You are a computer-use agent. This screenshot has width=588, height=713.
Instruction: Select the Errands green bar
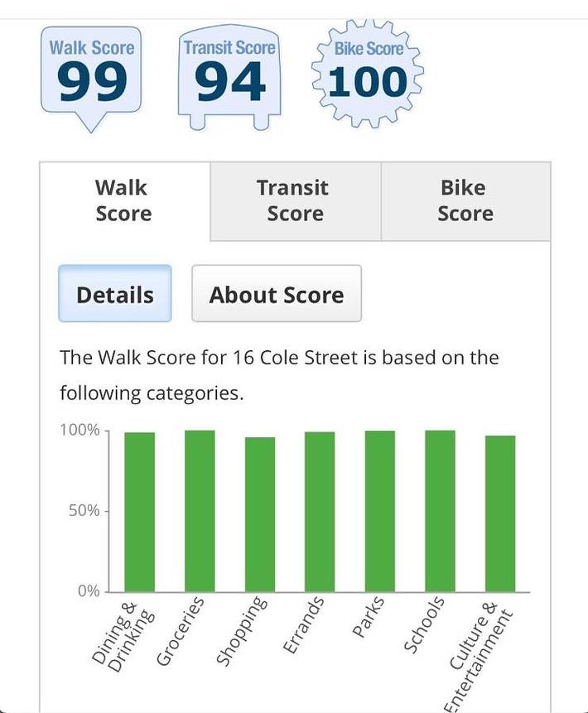[x=320, y=512]
